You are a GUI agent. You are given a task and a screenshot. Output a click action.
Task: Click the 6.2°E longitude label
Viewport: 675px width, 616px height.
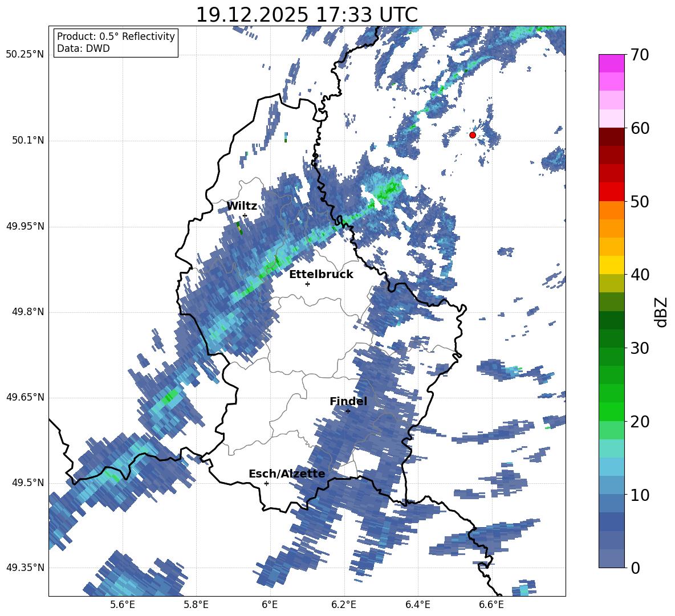[344, 605]
